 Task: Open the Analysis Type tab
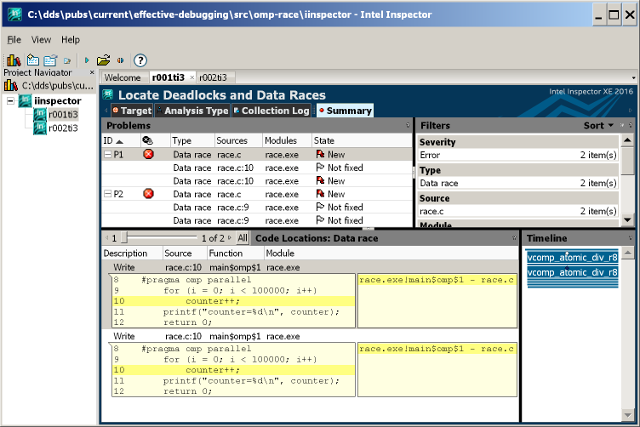(193, 111)
